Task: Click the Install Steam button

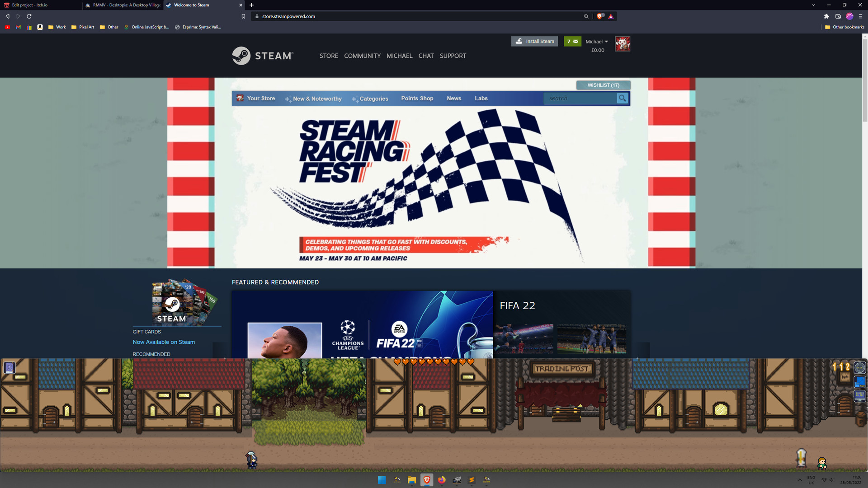Action: (534, 41)
